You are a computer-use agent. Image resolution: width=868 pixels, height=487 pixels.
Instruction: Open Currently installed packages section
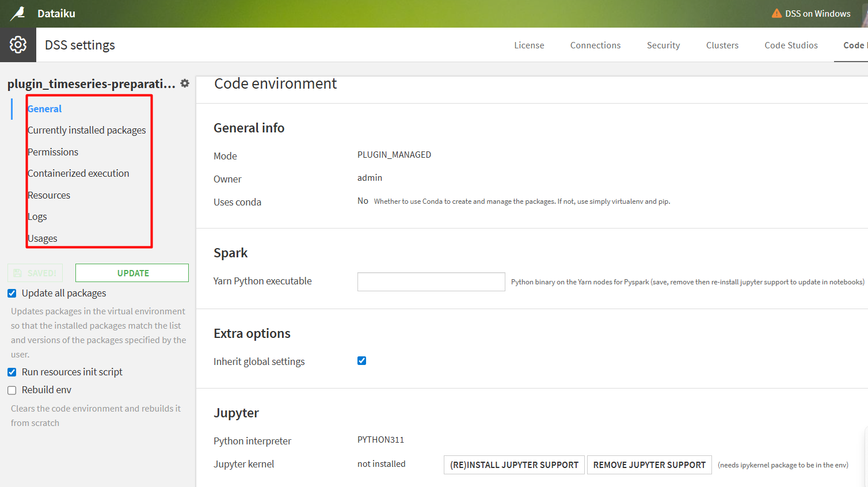click(x=87, y=131)
